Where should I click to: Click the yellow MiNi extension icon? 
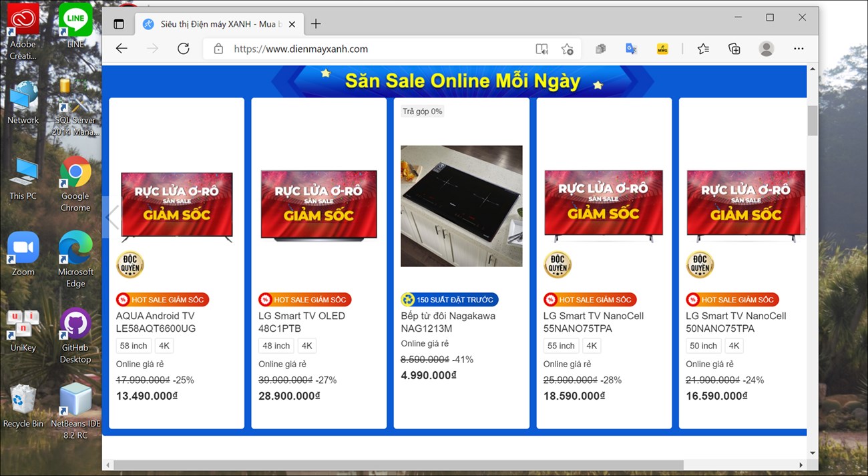point(662,49)
